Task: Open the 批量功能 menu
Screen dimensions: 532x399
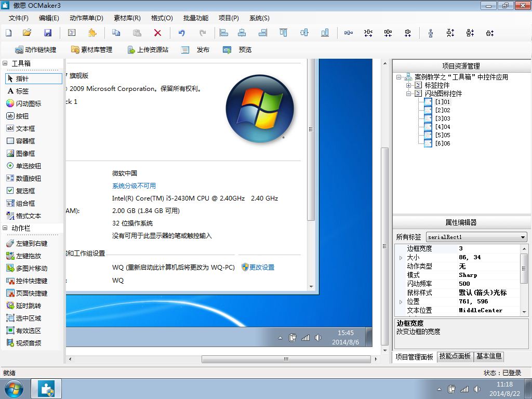Action: pos(196,18)
